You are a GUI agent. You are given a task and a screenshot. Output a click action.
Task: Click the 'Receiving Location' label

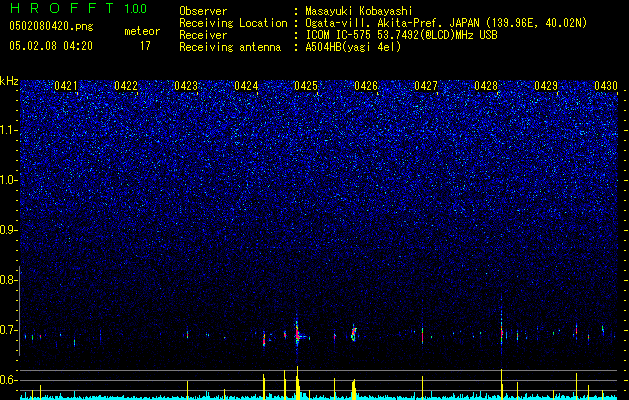coord(233,23)
